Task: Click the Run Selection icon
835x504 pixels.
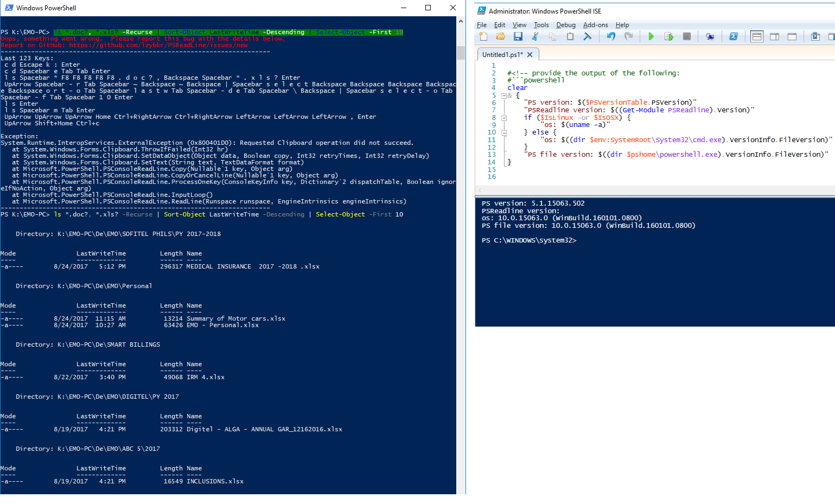Action: tap(670, 36)
